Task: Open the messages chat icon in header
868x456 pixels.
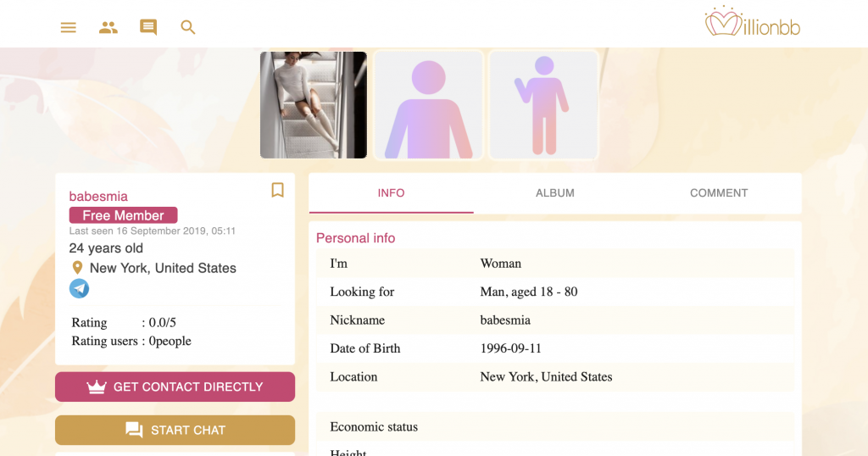Action: tap(148, 27)
